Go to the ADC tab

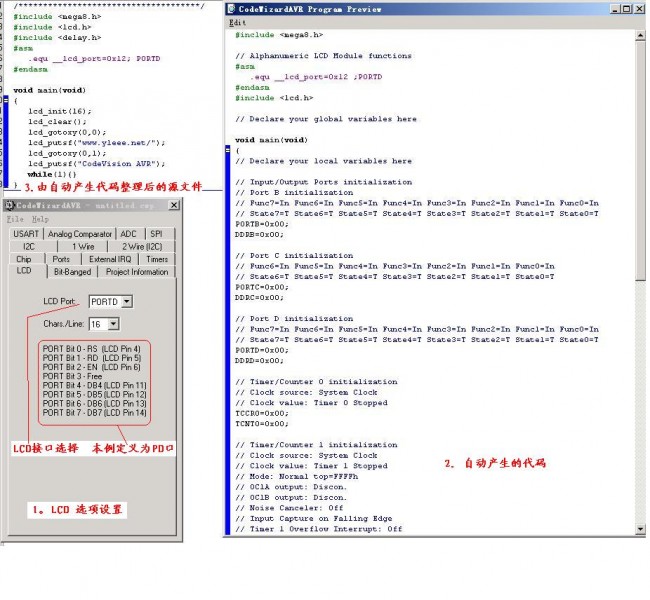tap(129, 234)
